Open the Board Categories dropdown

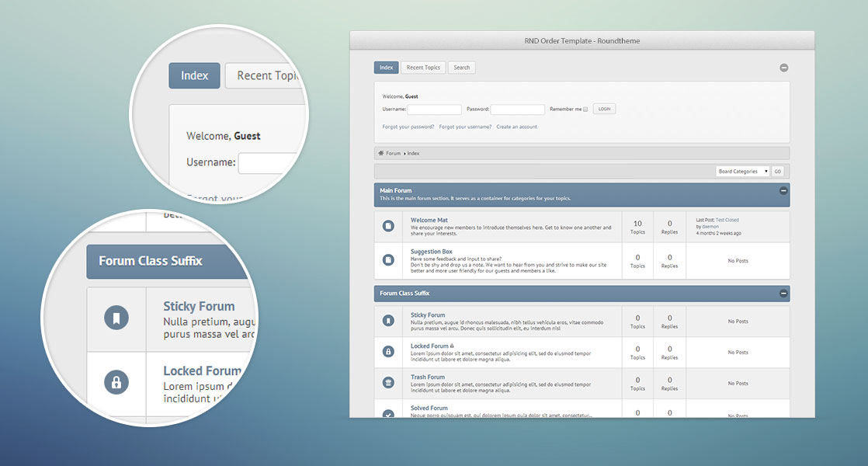(x=742, y=172)
